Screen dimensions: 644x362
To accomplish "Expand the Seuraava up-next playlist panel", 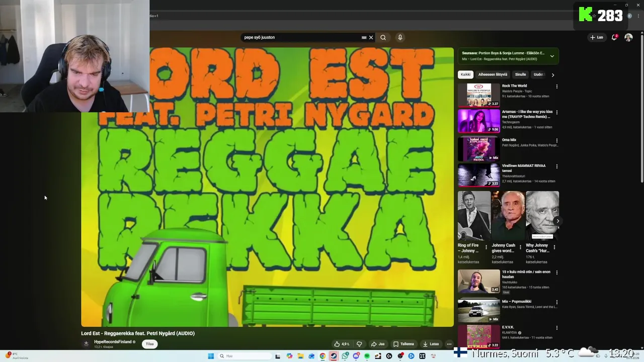I will click(552, 56).
